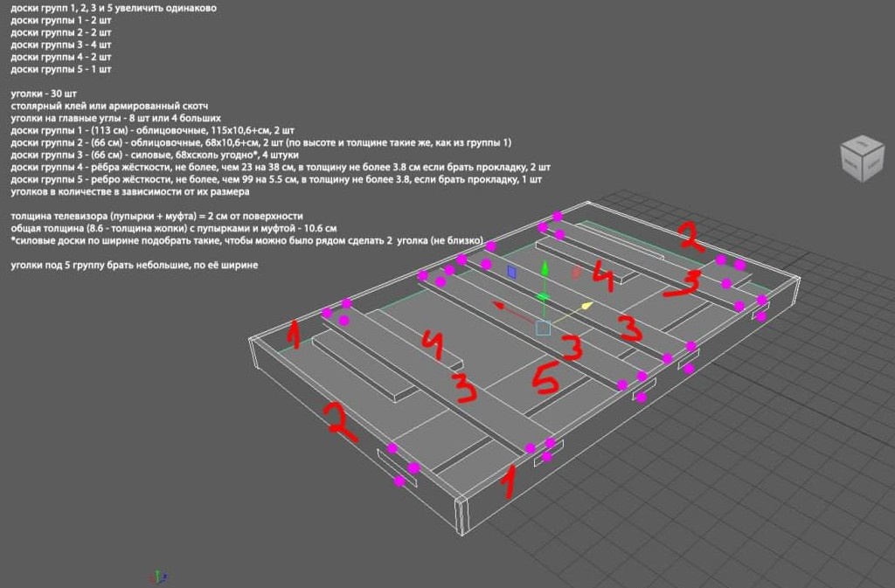Click the line starting "общая толщина (8.6"
This screenshot has height=588, width=895.
click(173, 228)
